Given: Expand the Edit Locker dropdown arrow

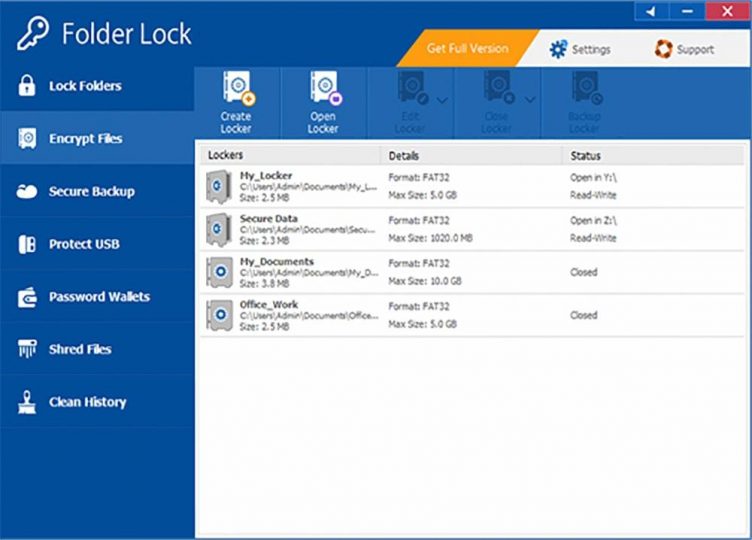Looking at the screenshot, I should (x=442, y=99).
